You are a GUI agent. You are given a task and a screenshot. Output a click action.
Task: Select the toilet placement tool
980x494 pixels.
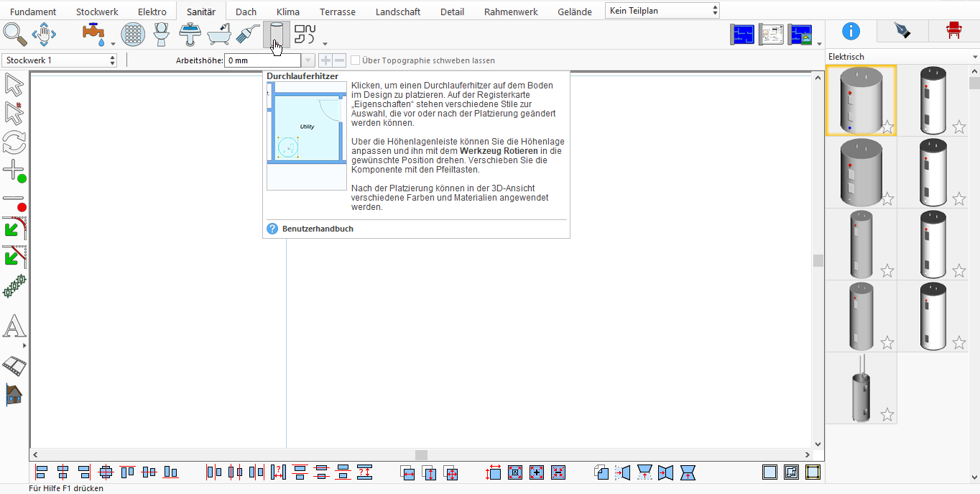coord(161,34)
